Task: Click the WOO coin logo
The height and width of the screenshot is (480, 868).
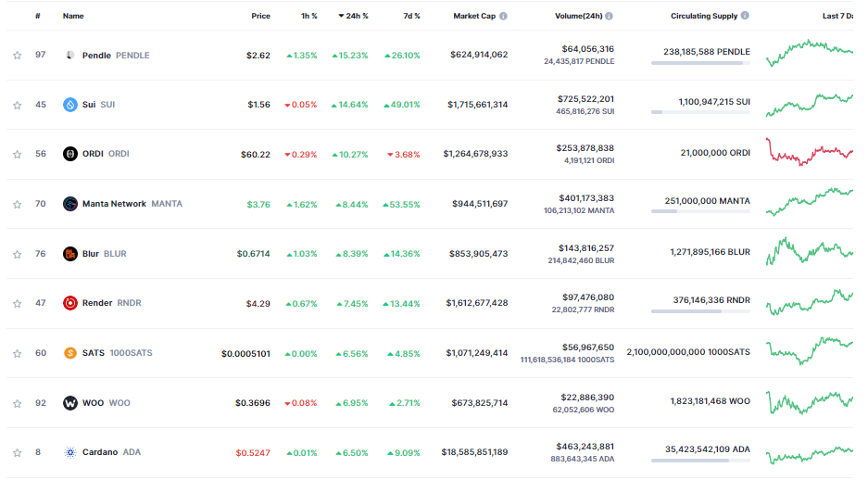Action: click(x=69, y=402)
